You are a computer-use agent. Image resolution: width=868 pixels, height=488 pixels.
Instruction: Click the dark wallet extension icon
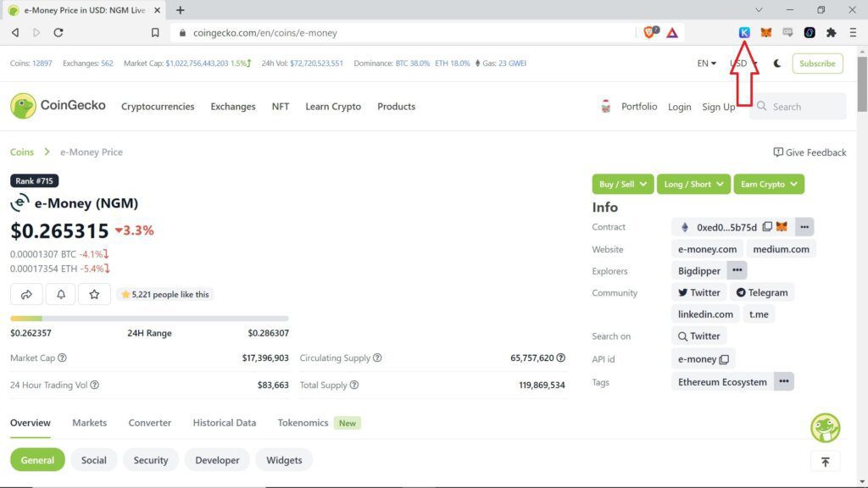[x=810, y=33]
